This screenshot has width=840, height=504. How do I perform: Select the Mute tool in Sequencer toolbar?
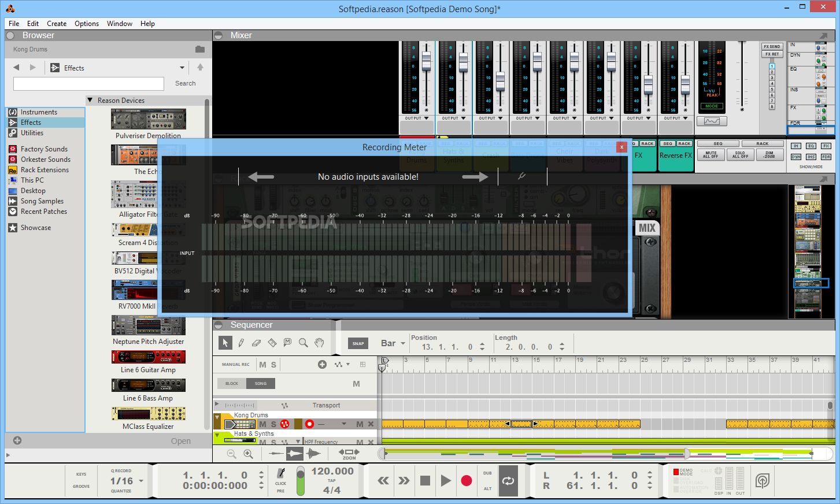pos(287,343)
